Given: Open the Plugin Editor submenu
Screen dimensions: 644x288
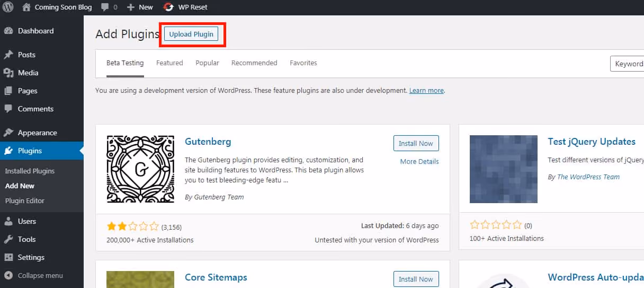Looking at the screenshot, I should (x=25, y=201).
